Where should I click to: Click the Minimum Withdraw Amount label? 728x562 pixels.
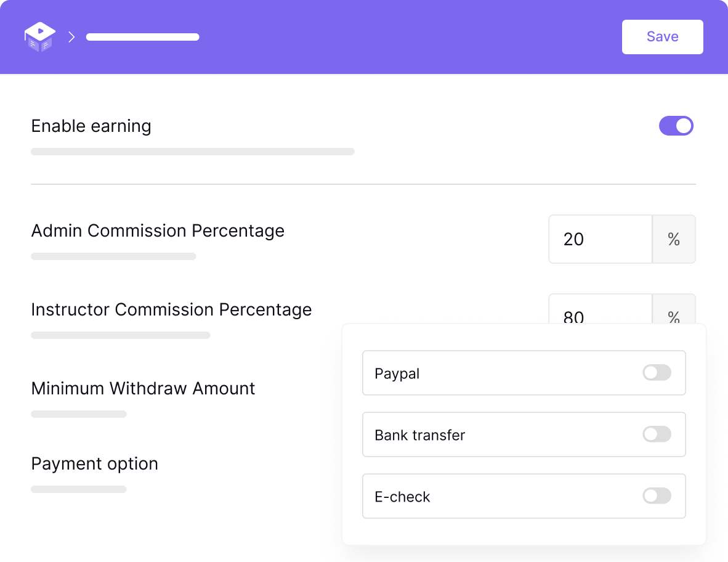tap(143, 388)
